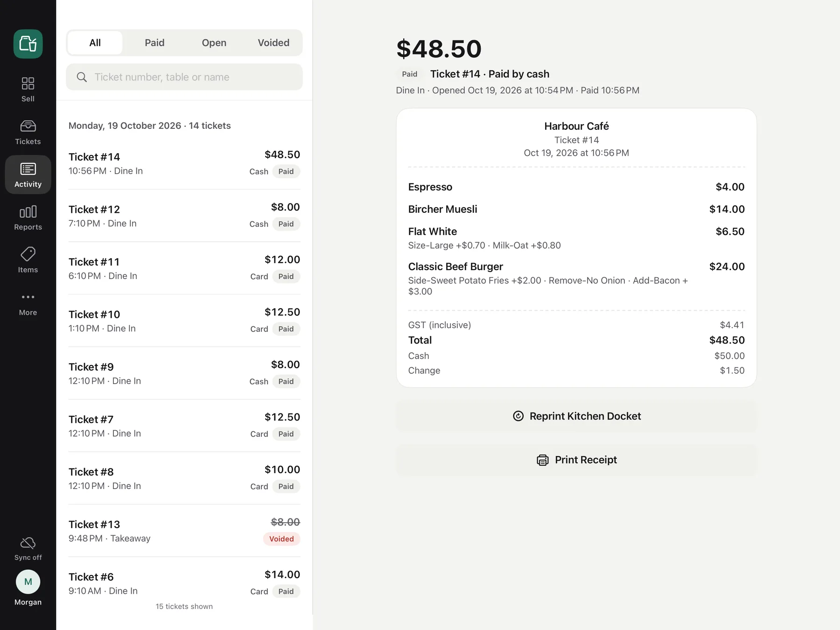Image resolution: width=840 pixels, height=630 pixels.
Task: Show Open tickets tab
Action: point(214,43)
